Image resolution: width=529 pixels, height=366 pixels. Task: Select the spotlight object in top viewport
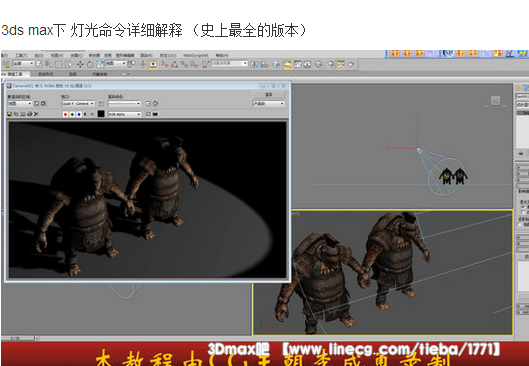pos(418,148)
